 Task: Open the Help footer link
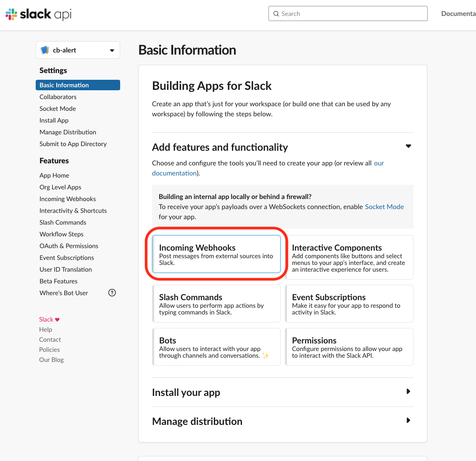(45, 329)
